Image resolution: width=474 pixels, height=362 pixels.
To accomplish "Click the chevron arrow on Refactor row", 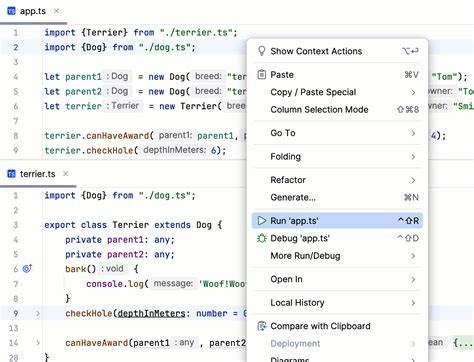I will pyautogui.click(x=413, y=180).
